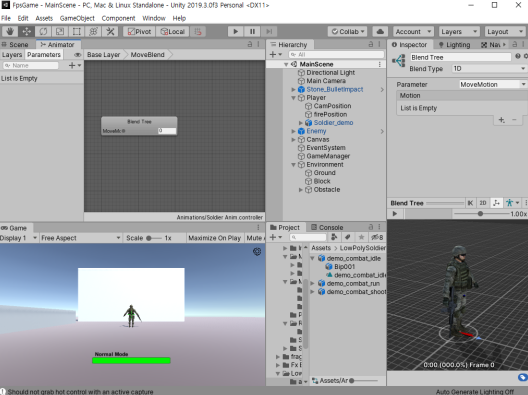Open Free Aspect dropdown

[80, 238]
